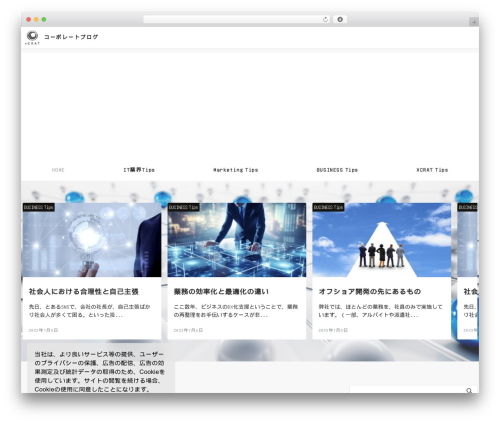Open the figures on white arrow thumbnail

[x=381, y=240]
